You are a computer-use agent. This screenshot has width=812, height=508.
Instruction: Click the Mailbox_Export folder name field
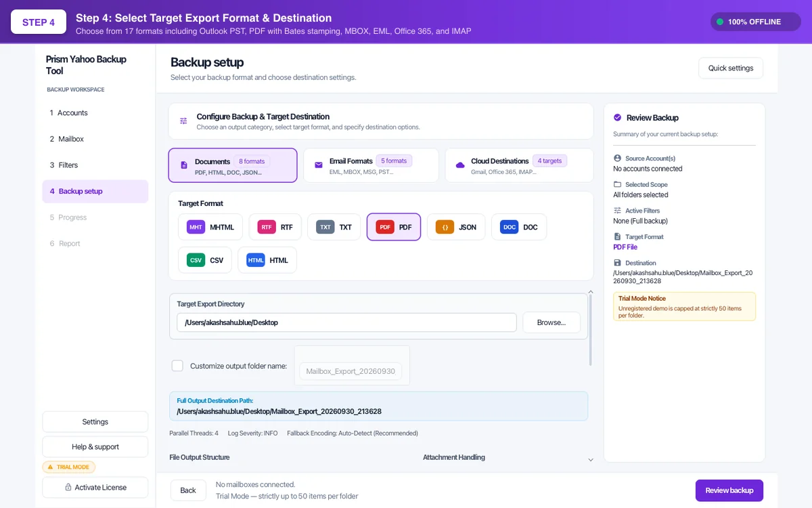click(x=351, y=371)
